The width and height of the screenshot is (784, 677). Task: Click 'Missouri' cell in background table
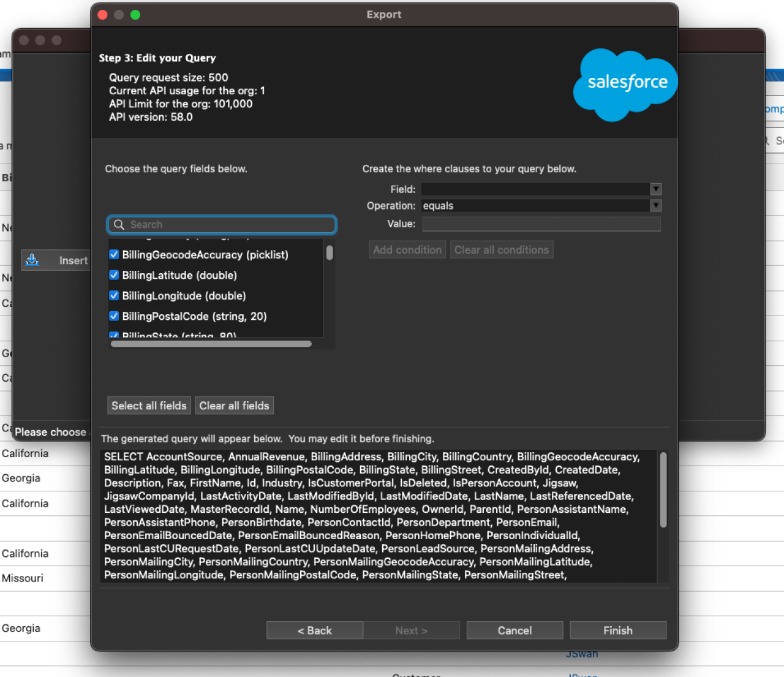pos(23,578)
